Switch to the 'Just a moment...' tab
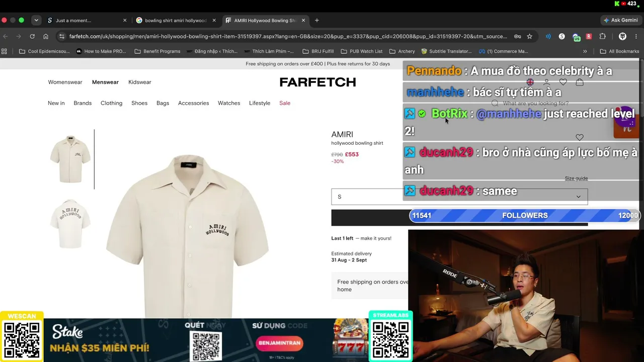This screenshot has height=362, width=644. 87,21
